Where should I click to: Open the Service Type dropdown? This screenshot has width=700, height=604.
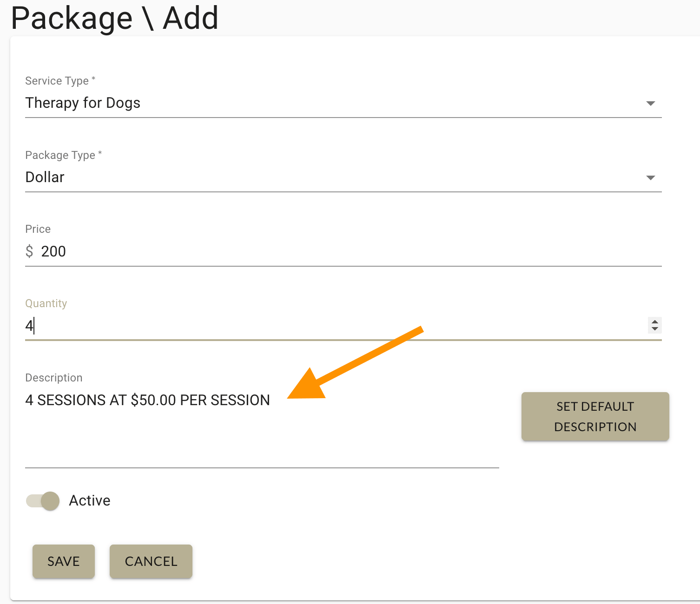point(325,103)
